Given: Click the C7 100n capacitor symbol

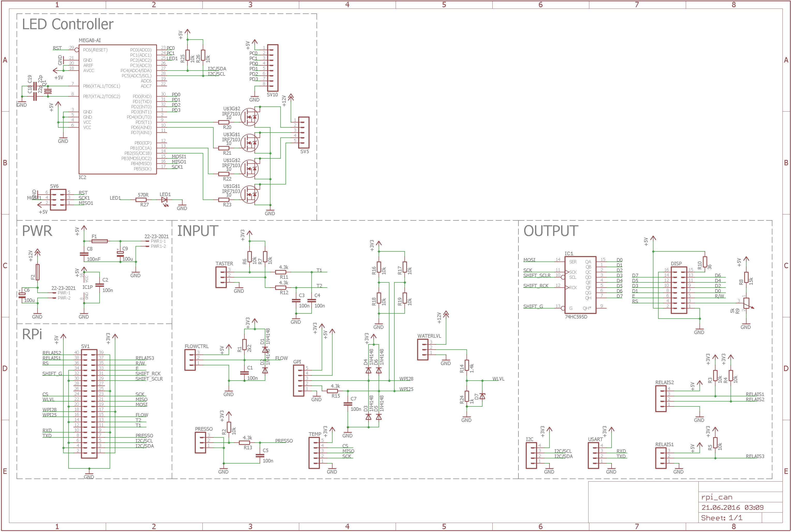Looking at the screenshot, I should (x=348, y=404).
